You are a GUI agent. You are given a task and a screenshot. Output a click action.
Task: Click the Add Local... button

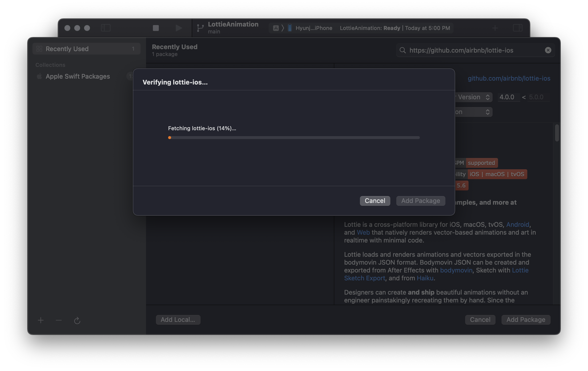click(178, 320)
